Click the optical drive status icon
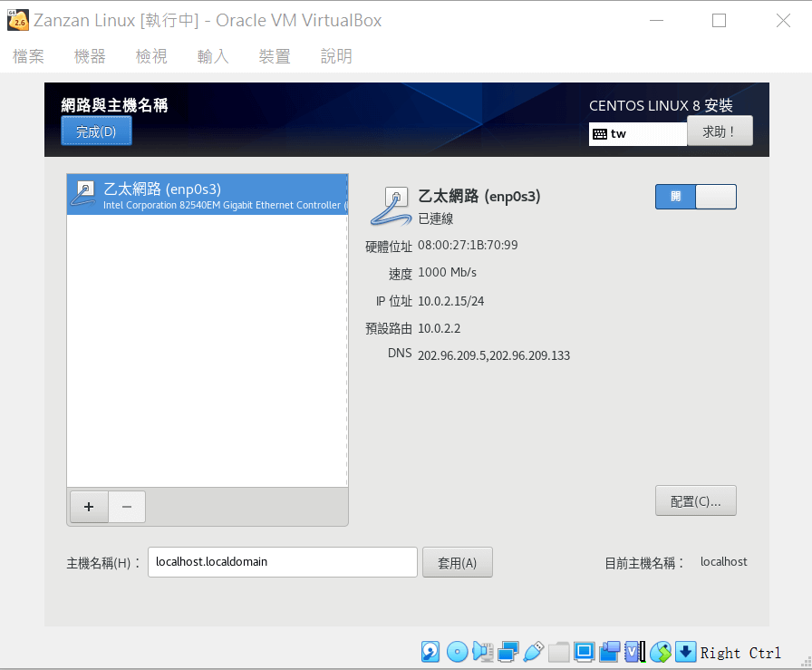 pyautogui.click(x=457, y=652)
